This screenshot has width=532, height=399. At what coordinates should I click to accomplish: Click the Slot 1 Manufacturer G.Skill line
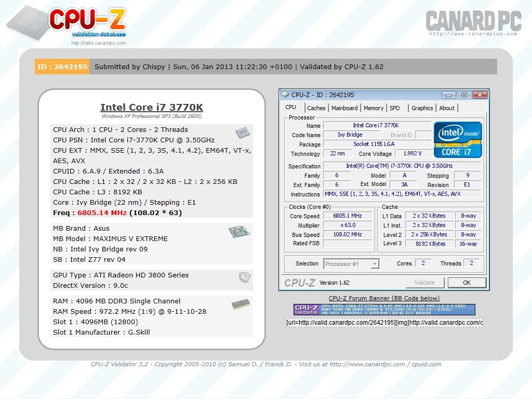(x=101, y=332)
